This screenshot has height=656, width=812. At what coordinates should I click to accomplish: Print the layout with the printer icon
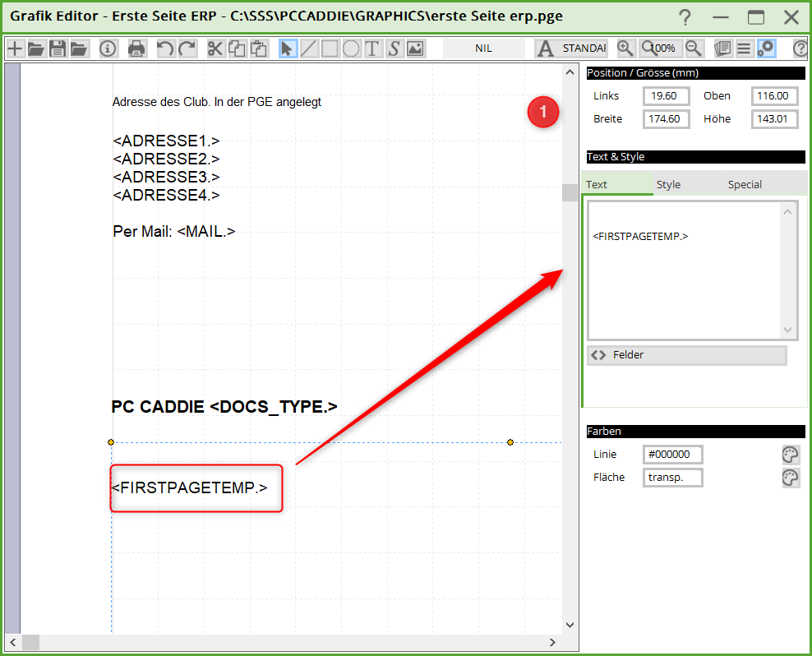click(136, 49)
